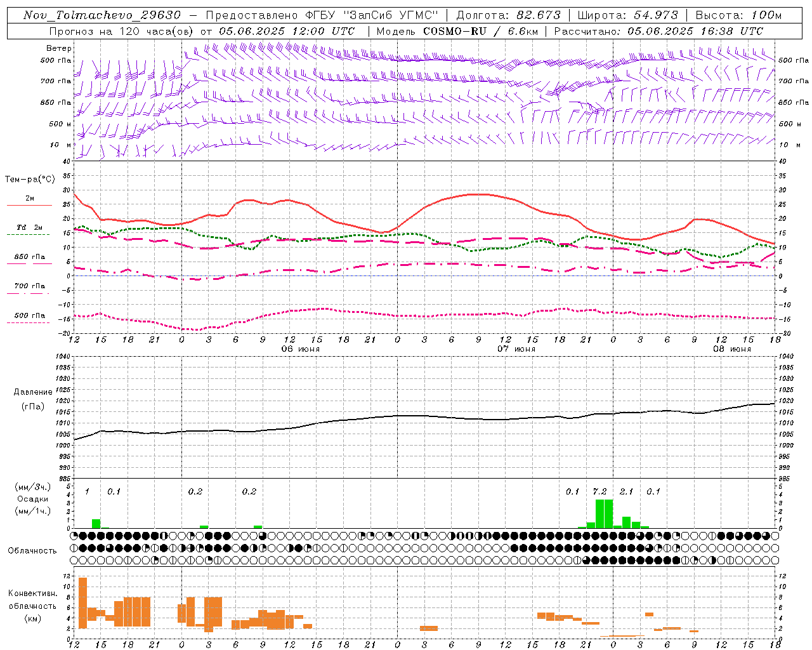Click the 07 июня date label
812x650 pixels.
click(516, 349)
